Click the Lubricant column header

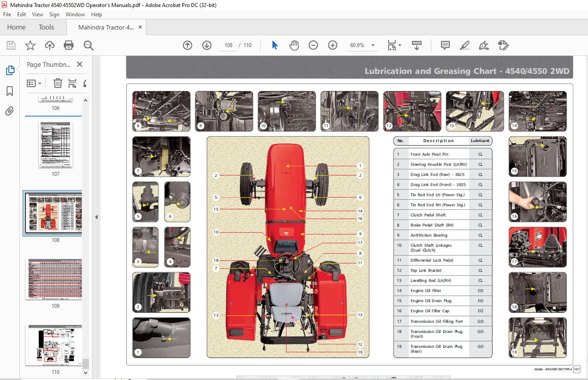[x=480, y=141]
